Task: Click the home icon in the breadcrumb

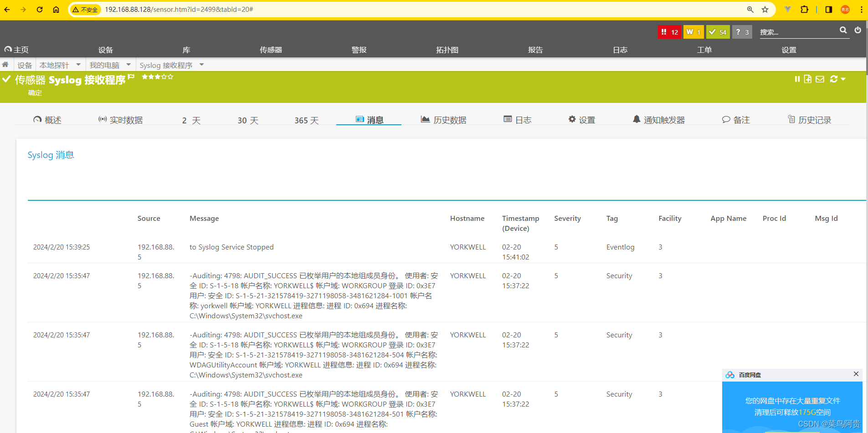Action: (5, 65)
